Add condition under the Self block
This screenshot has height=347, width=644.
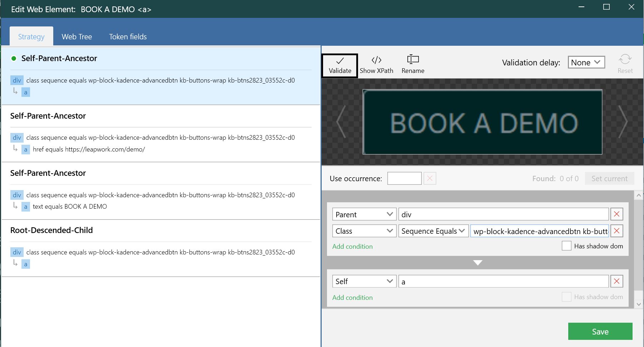pos(352,297)
